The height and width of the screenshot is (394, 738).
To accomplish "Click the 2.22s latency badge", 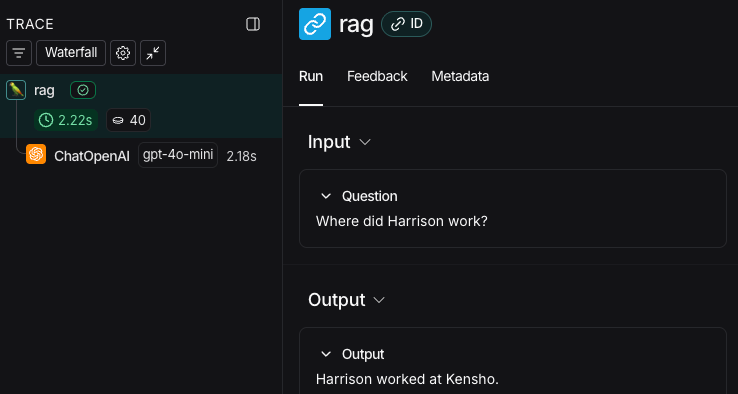I will [66, 121].
